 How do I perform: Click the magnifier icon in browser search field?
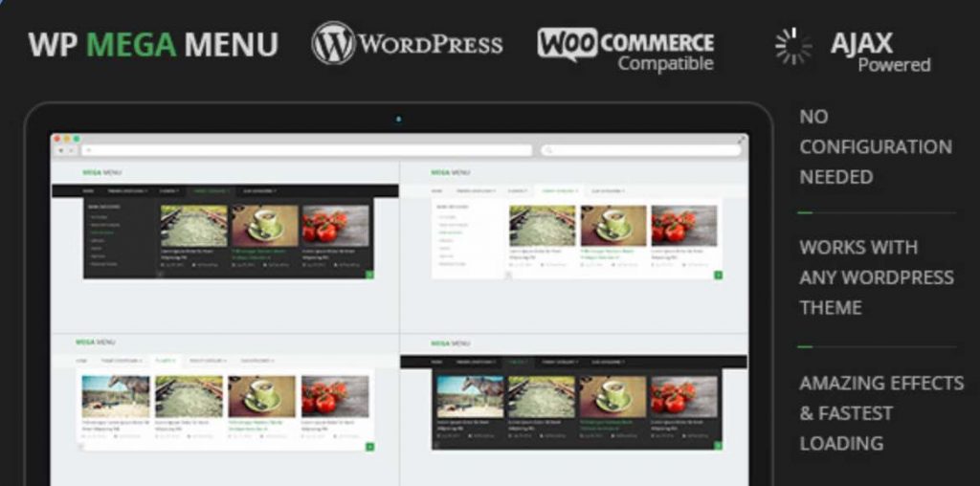549,150
